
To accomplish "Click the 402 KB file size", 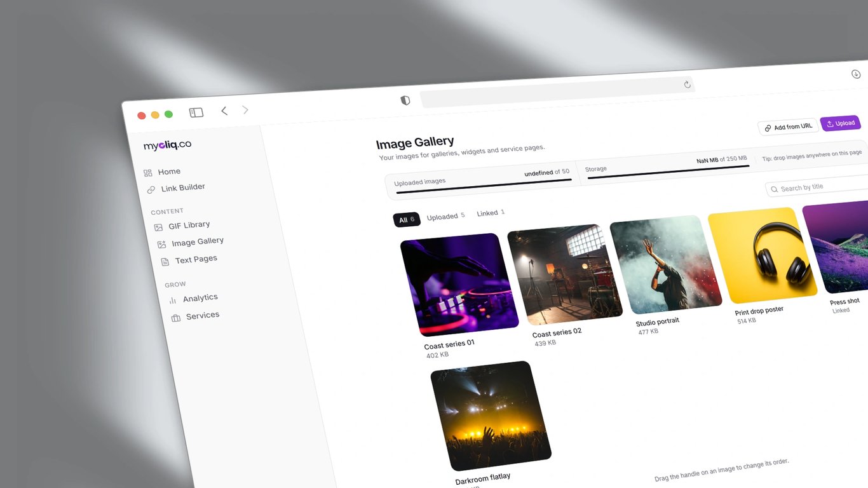I will pyautogui.click(x=437, y=355).
